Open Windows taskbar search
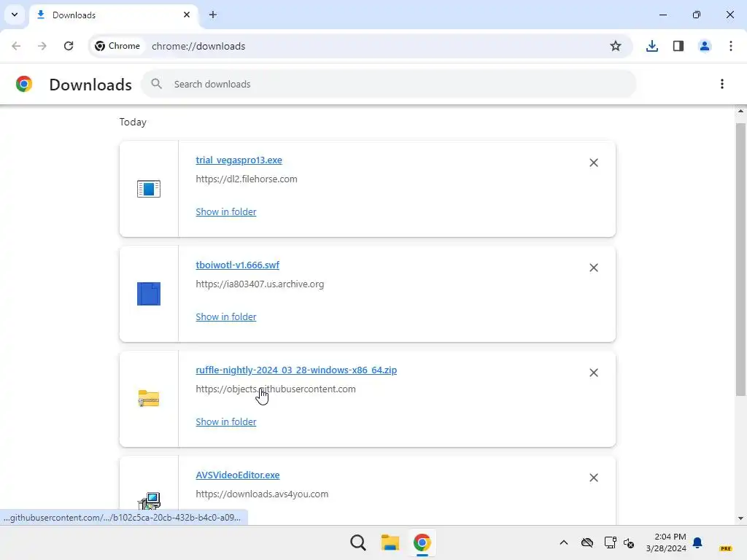Screen dimensions: 747x560 click(x=357, y=542)
